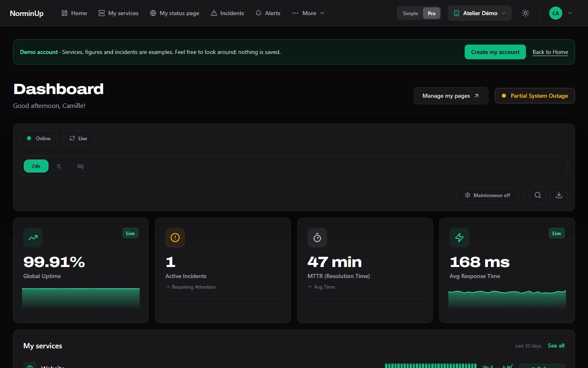Switch to Simple mode
The height and width of the screenshot is (368, 588).
pyautogui.click(x=410, y=13)
